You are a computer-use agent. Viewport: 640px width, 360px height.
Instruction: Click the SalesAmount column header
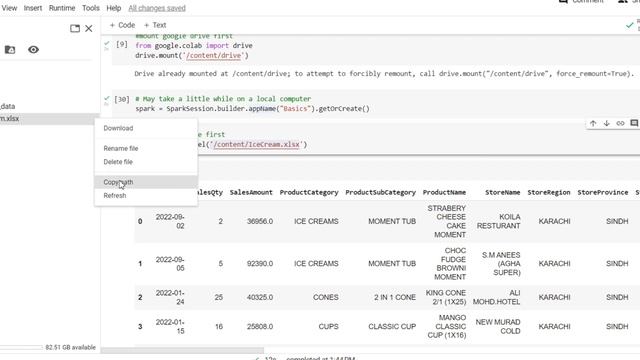(251, 192)
